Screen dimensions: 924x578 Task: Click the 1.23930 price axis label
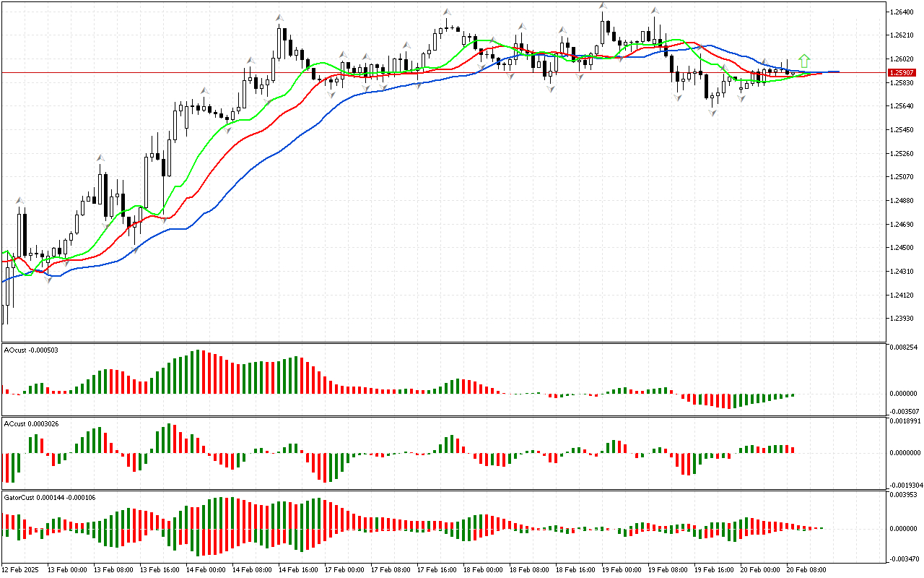[902, 319]
